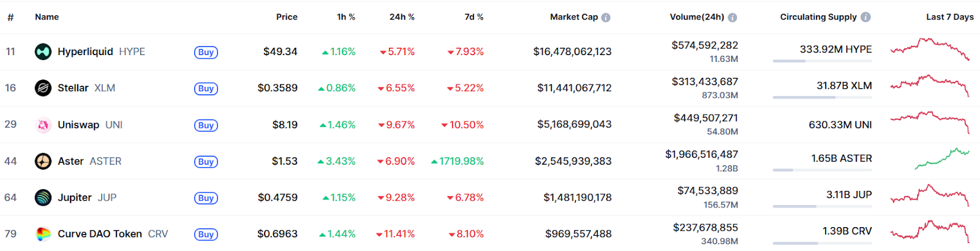Click the Jupiter coin logo icon

tap(43, 198)
